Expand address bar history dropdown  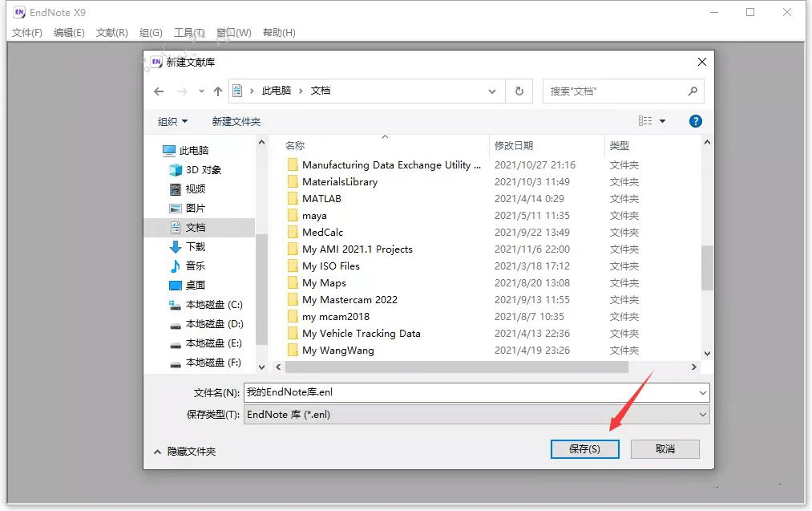(492, 91)
